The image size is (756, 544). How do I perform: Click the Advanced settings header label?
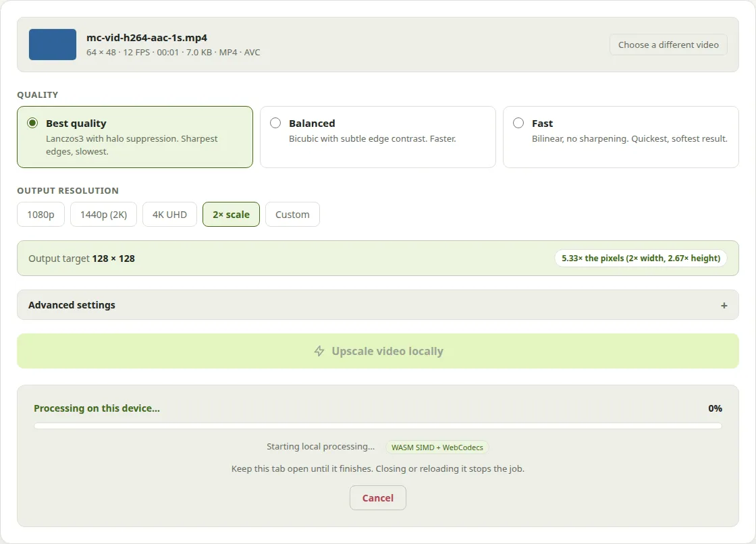pyautogui.click(x=72, y=305)
